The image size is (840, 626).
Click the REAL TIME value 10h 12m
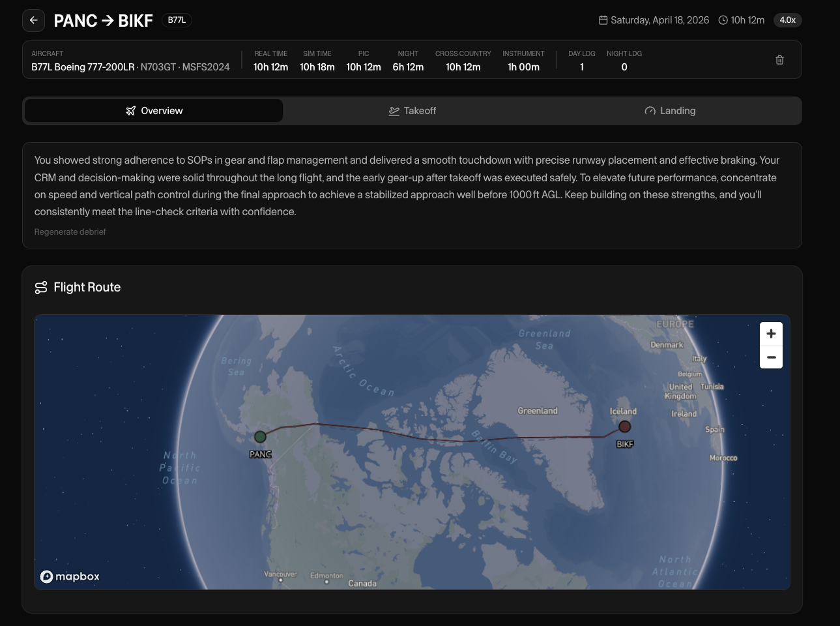270,67
